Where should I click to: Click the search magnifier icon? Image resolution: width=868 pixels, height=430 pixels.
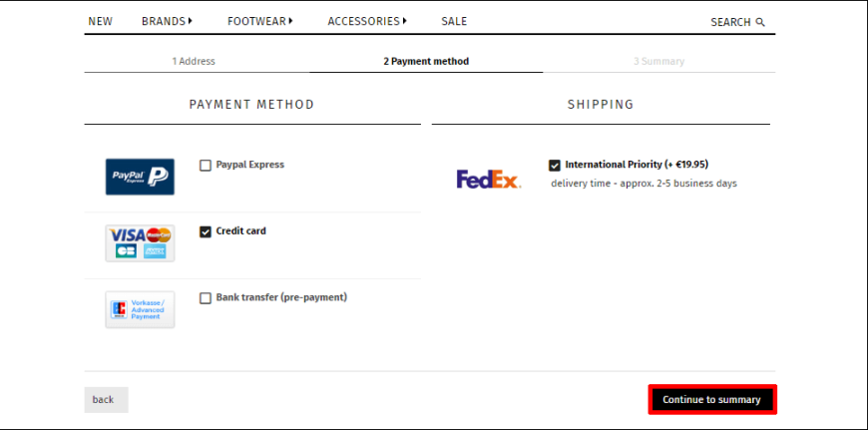point(760,22)
